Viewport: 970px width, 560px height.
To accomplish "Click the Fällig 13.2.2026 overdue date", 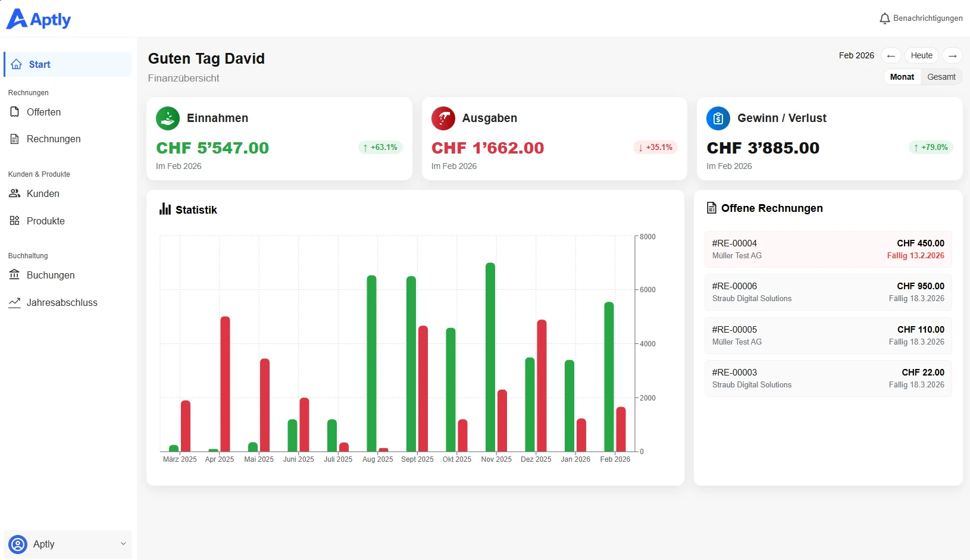I will [915, 256].
